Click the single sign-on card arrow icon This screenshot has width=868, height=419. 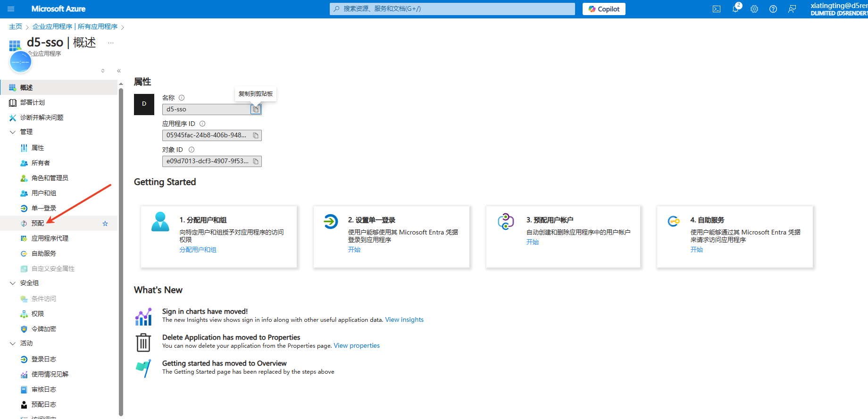[331, 221]
